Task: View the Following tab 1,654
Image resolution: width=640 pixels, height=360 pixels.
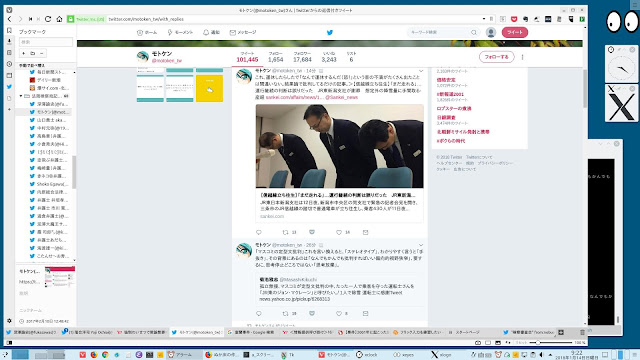Action: click(x=276, y=57)
